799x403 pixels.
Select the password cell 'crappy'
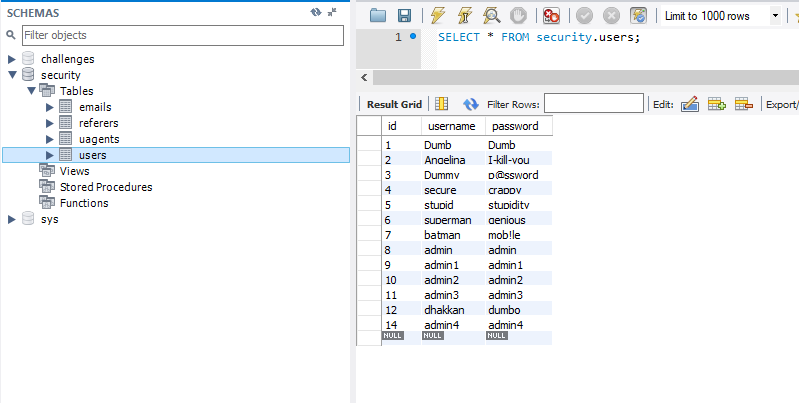pos(519,190)
